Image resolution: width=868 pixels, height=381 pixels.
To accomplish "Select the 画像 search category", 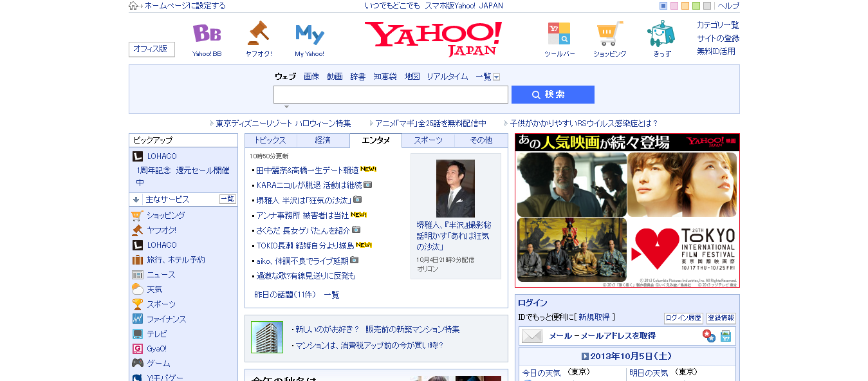I will [x=311, y=77].
